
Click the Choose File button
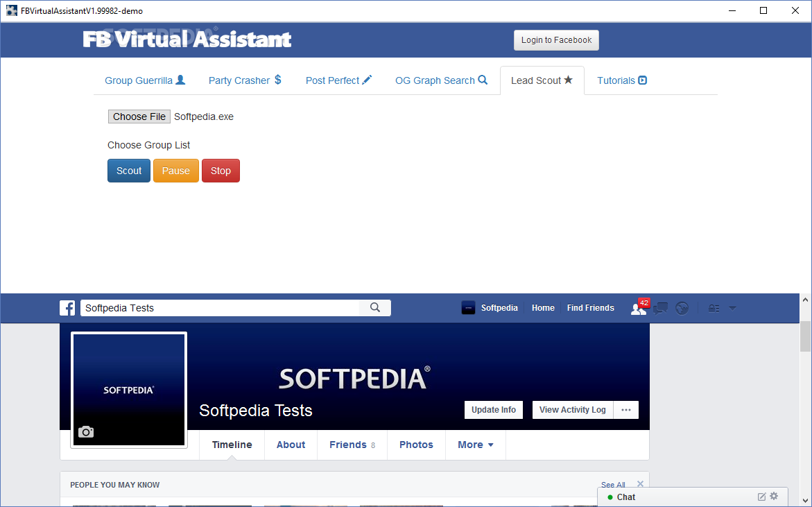click(x=139, y=117)
